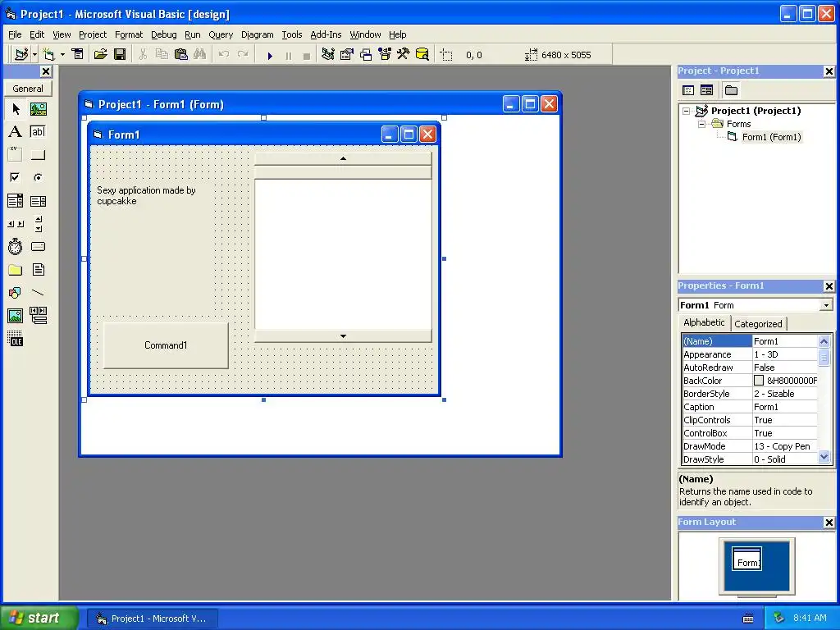Open the Format menu
The width and height of the screenshot is (840, 630).
pyautogui.click(x=129, y=34)
